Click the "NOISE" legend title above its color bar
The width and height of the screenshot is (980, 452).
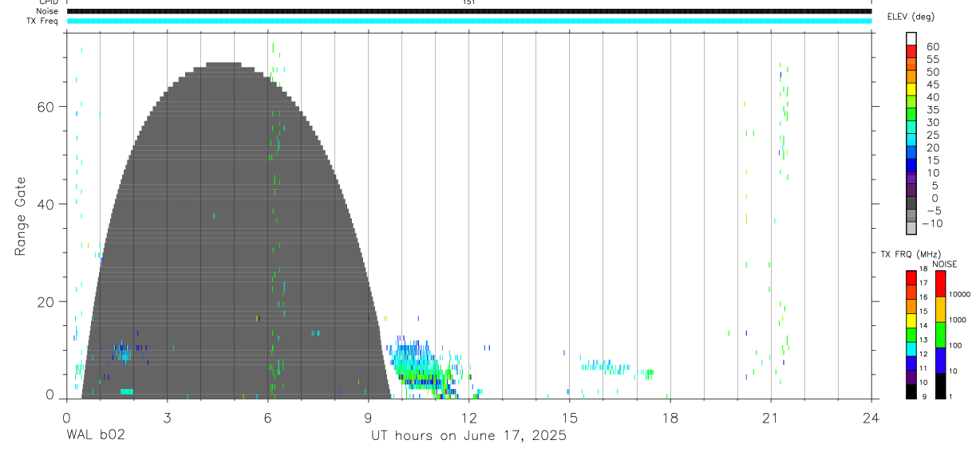point(944,264)
